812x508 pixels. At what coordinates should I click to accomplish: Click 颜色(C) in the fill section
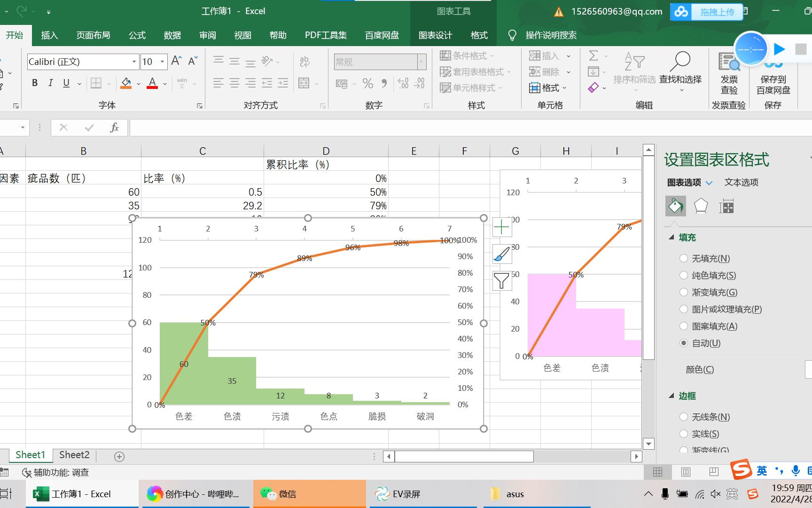tap(699, 369)
